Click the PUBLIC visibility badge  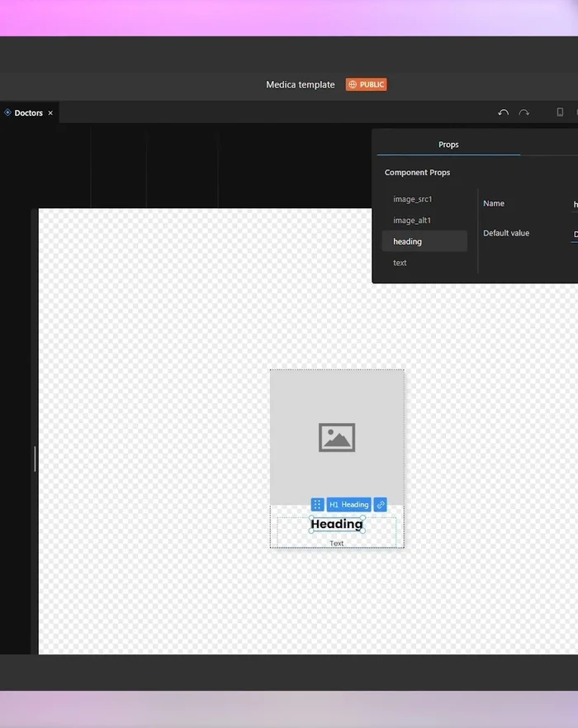(x=366, y=84)
